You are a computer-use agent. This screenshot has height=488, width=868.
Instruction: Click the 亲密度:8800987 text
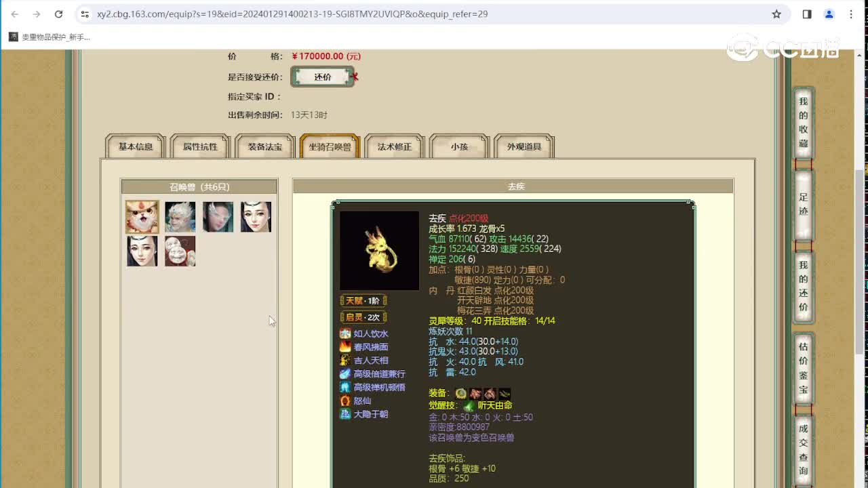[459, 427]
